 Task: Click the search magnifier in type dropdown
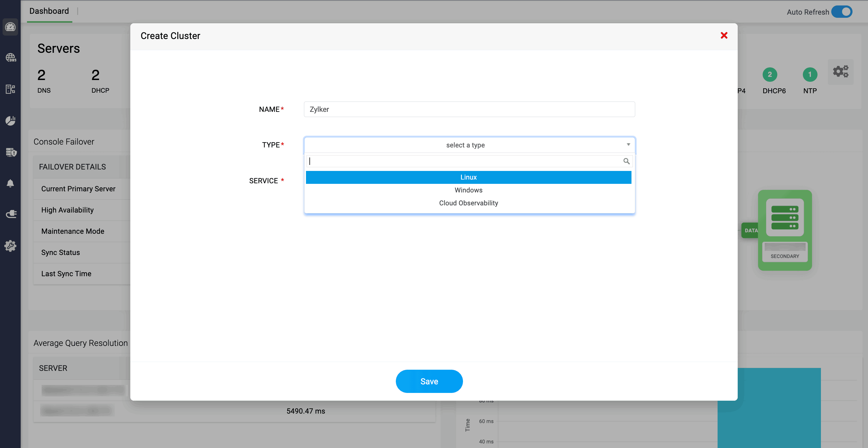[626, 161]
